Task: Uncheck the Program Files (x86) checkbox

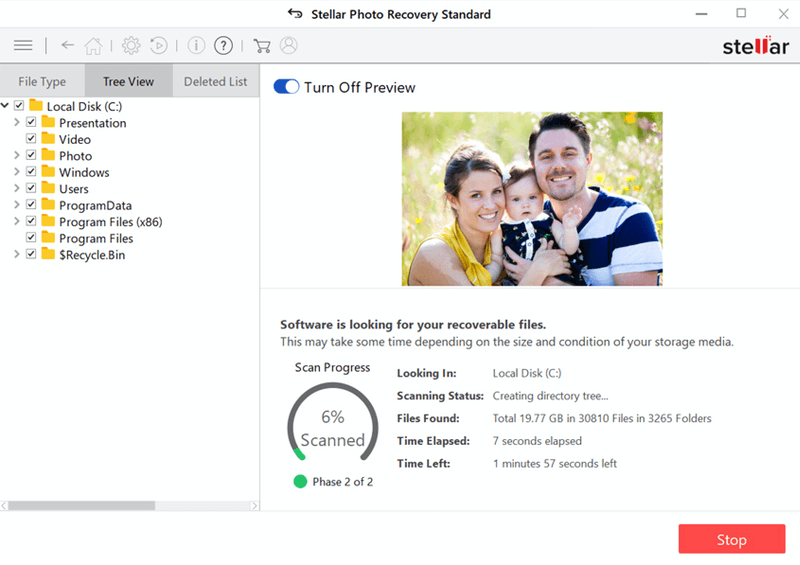Action: 31,220
